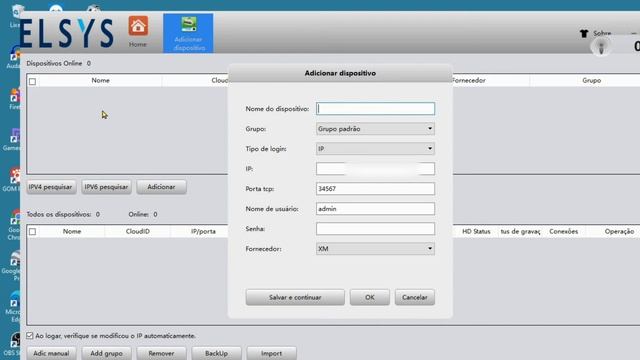The width and height of the screenshot is (640, 360).
Task: Click 'Todos os dispositivos: 0' counter text
Action: (x=63, y=214)
